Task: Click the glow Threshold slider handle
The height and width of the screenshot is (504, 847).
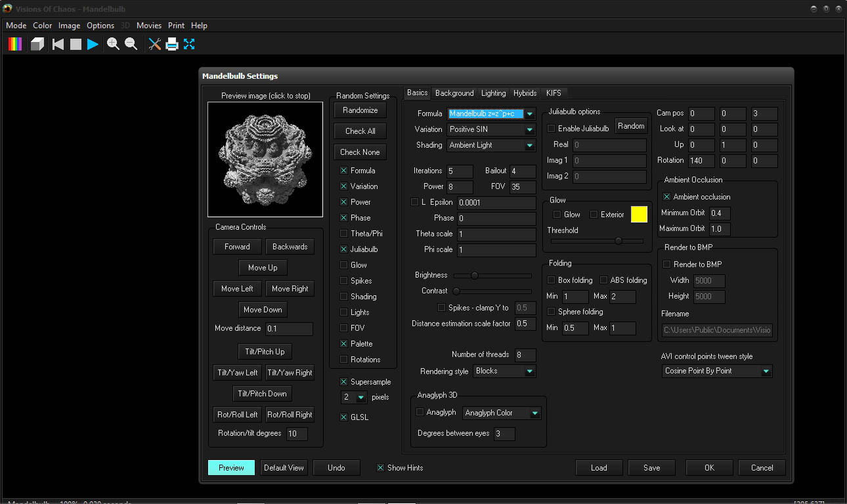Action: click(x=618, y=241)
